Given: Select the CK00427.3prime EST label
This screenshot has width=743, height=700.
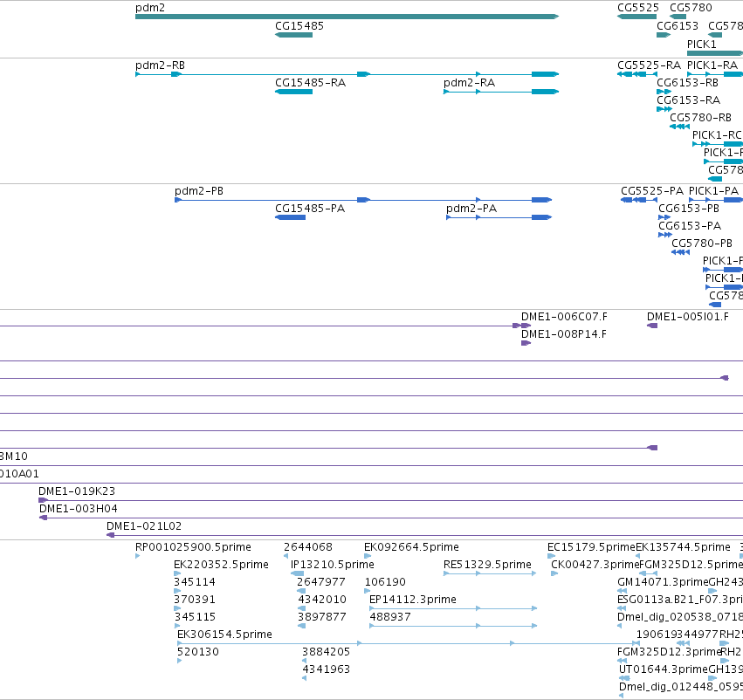Looking at the screenshot, I should (x=595, y=565).
